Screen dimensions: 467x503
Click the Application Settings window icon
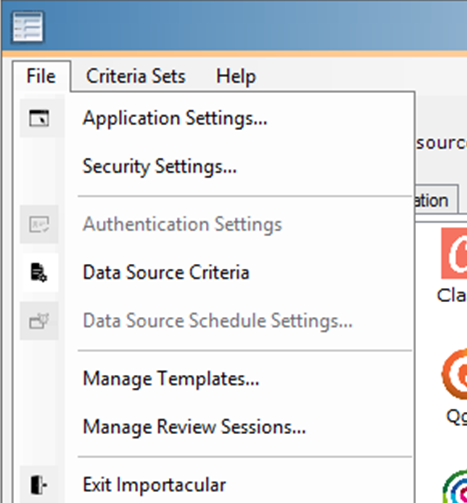(x=39, y=118)
